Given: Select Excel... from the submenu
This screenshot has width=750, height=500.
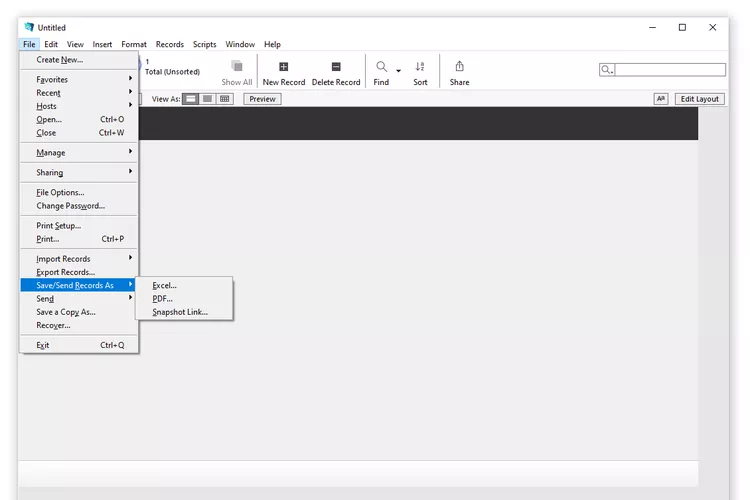Looking at the screenshot, I should point(184,285).
